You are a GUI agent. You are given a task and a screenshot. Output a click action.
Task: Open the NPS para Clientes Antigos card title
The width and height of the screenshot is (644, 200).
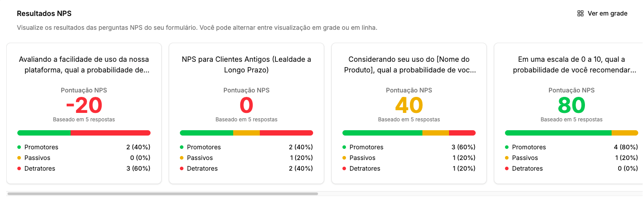[246, 64]
